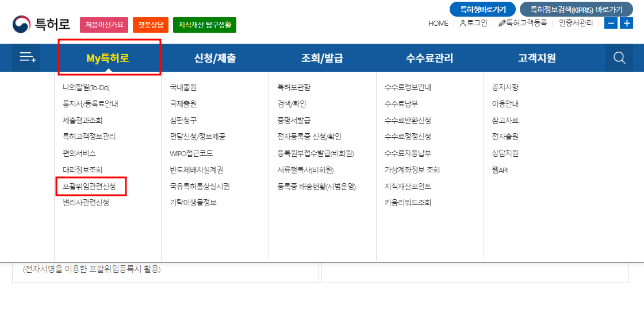The height and width of the screenshot is (321, 644).
Task: Select 포괄위임관련신청 menu item
Action: tap(89, 187)
